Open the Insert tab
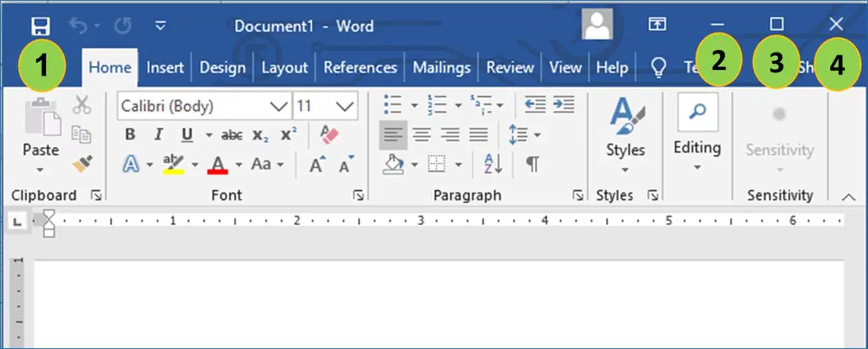Screen dimensions: 868x349 pos(165,67)
